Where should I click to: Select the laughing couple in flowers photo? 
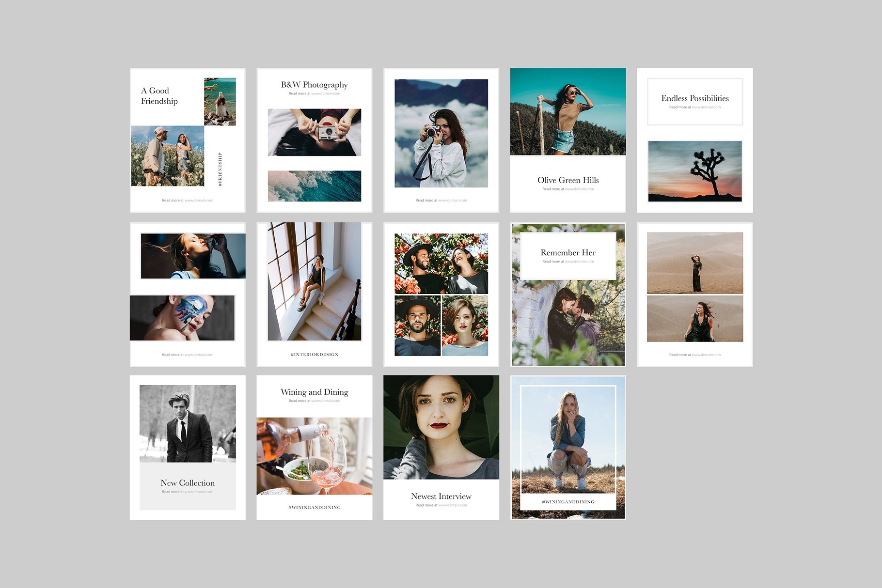coord(441,263)
